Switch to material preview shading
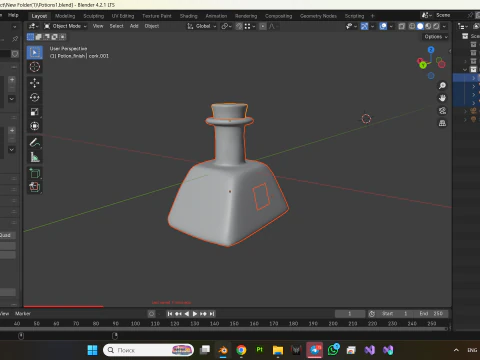This screenshot has height=360, width=480. click(x=428, y=26)
